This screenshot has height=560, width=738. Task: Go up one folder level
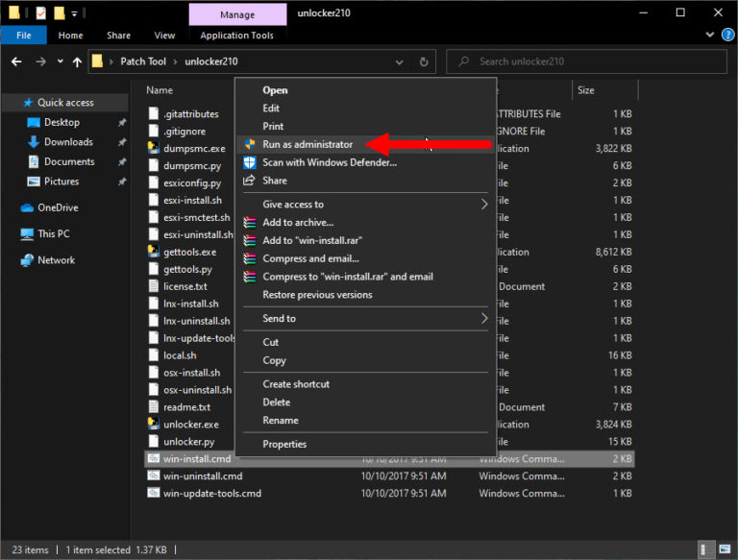point(77,61)
